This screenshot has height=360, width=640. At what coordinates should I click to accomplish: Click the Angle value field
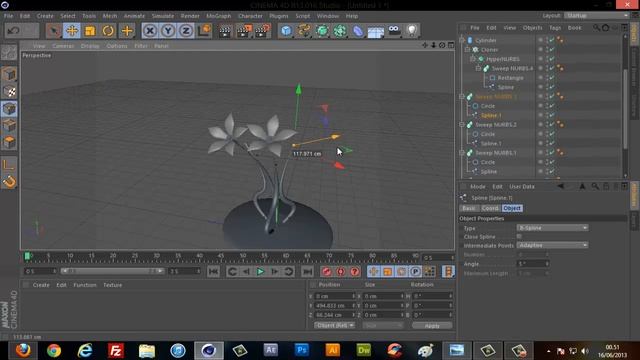coord(533,264)
